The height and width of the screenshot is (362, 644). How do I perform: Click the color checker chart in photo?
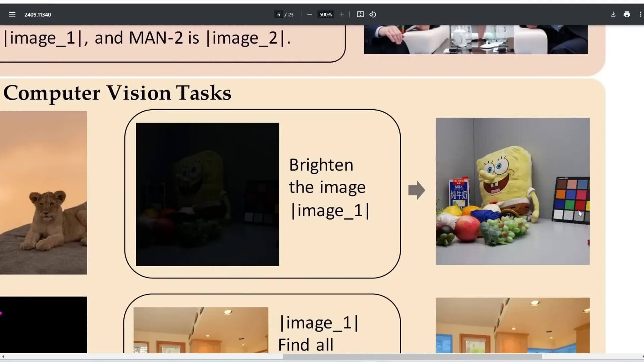571,199
